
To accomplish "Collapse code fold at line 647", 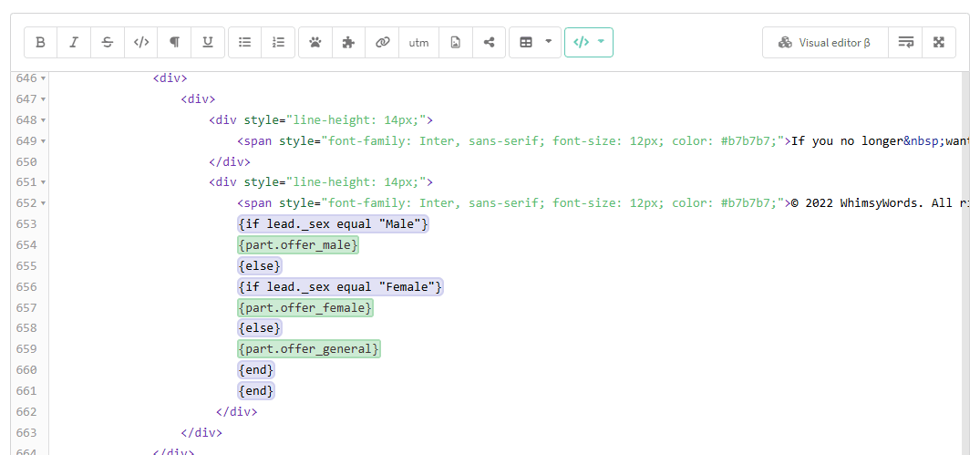I will point(43,99).
